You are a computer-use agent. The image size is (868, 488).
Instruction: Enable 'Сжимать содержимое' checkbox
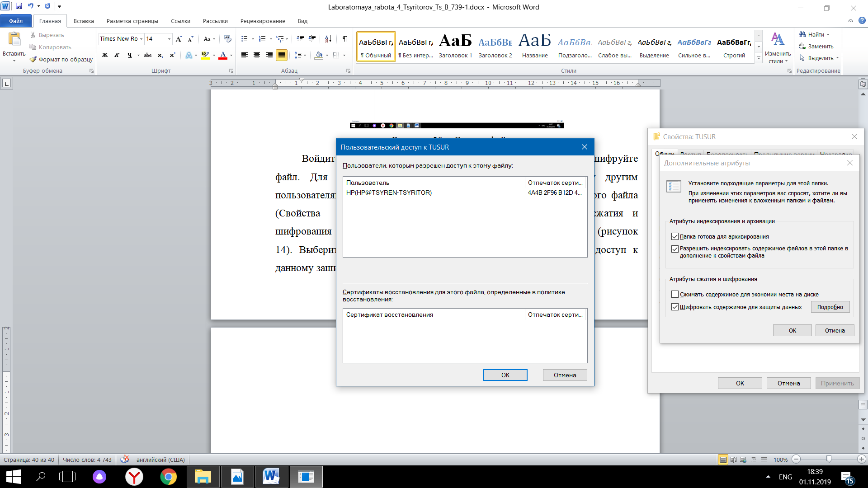[675, 294]
